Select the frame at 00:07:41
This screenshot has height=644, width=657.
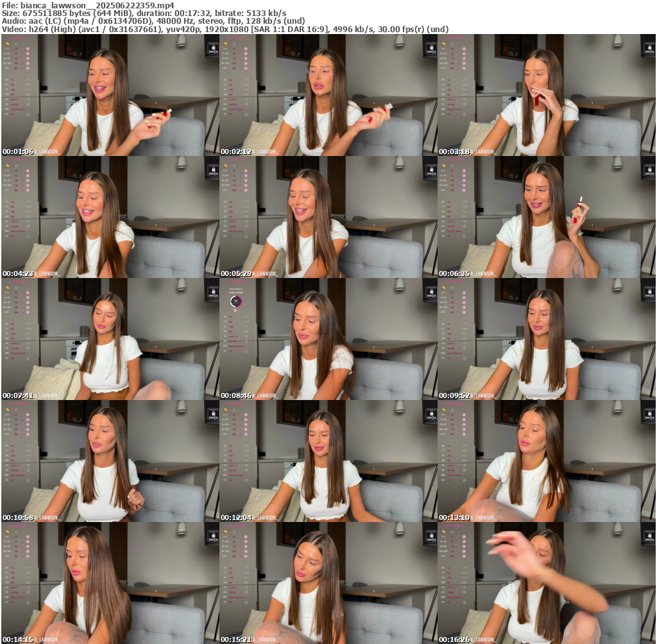coord(110,339)
